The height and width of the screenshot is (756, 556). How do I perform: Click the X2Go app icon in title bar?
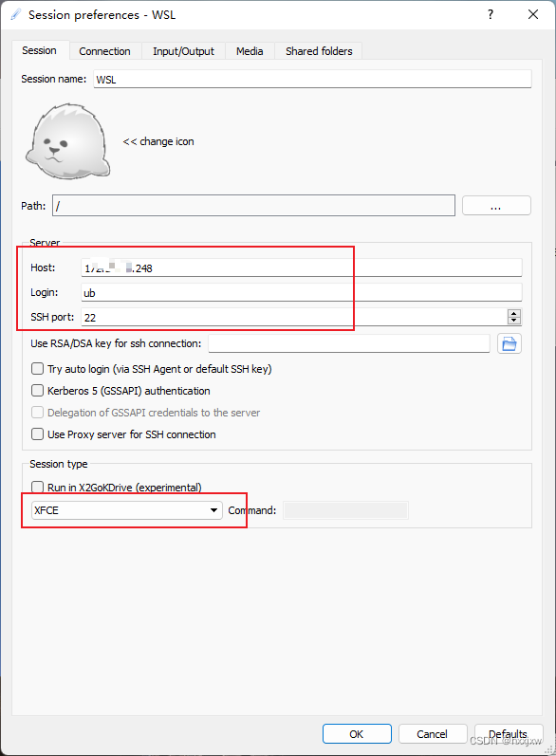(x=15, y=14)
